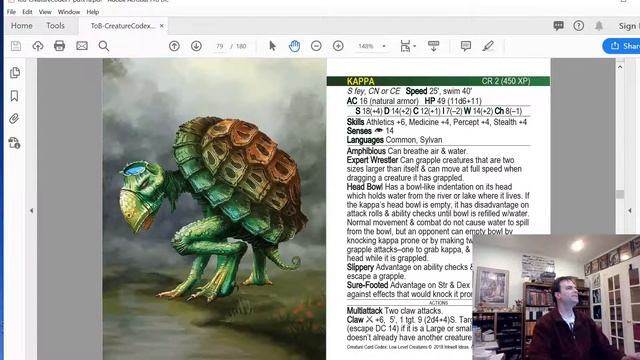Open the notifications bell
Image resolution: width=640 pixels, height=360 pixels.
[599, 26]
